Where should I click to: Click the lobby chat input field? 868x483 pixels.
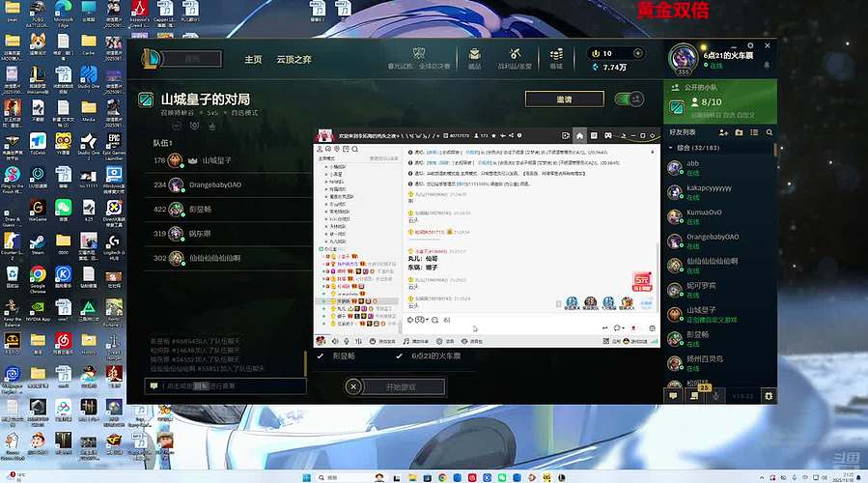coord(225,386)
